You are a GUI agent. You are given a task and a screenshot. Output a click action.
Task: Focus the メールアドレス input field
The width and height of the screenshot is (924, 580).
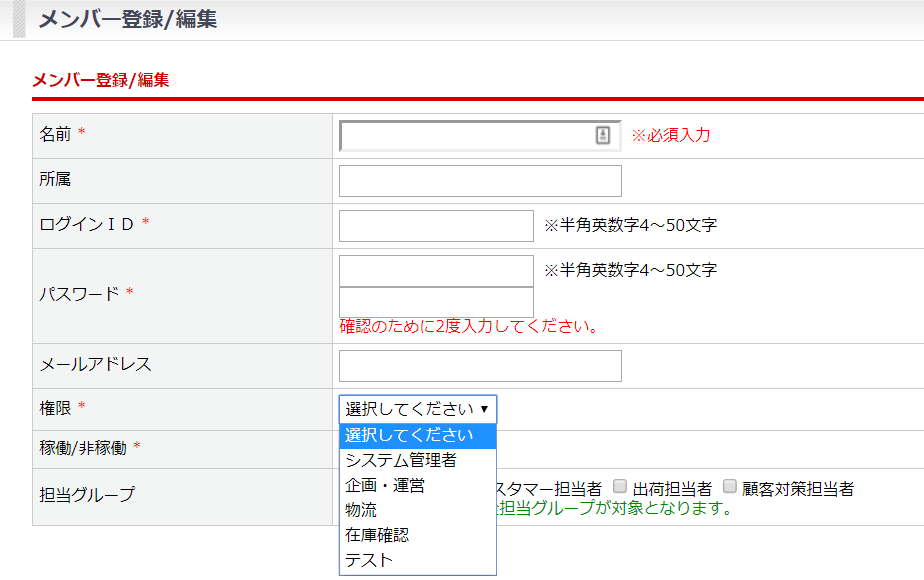click(x=480, y=366)
